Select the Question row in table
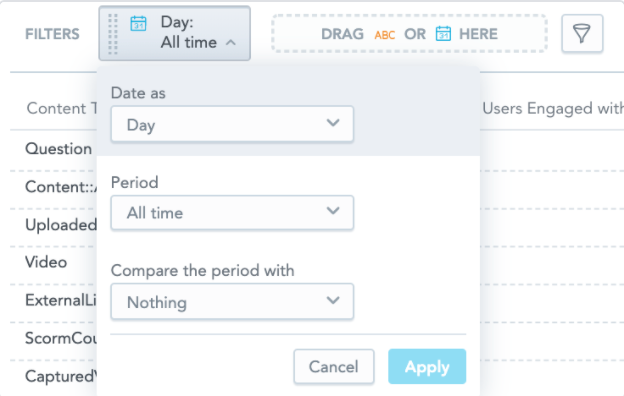Image resolution: width=624 pixels, height=396 pixels. pyautogui.click(x=58, y=149)
